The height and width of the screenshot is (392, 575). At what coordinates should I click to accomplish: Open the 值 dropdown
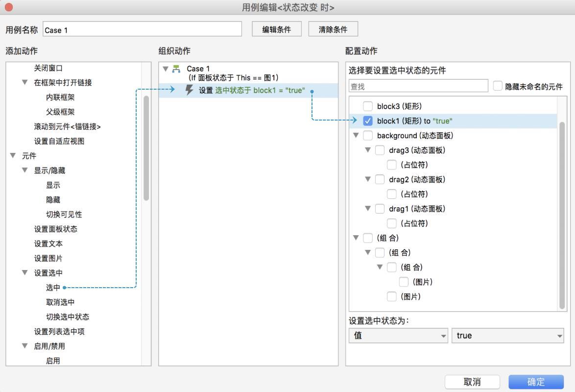pyautogui.click(x=398, y=336)
